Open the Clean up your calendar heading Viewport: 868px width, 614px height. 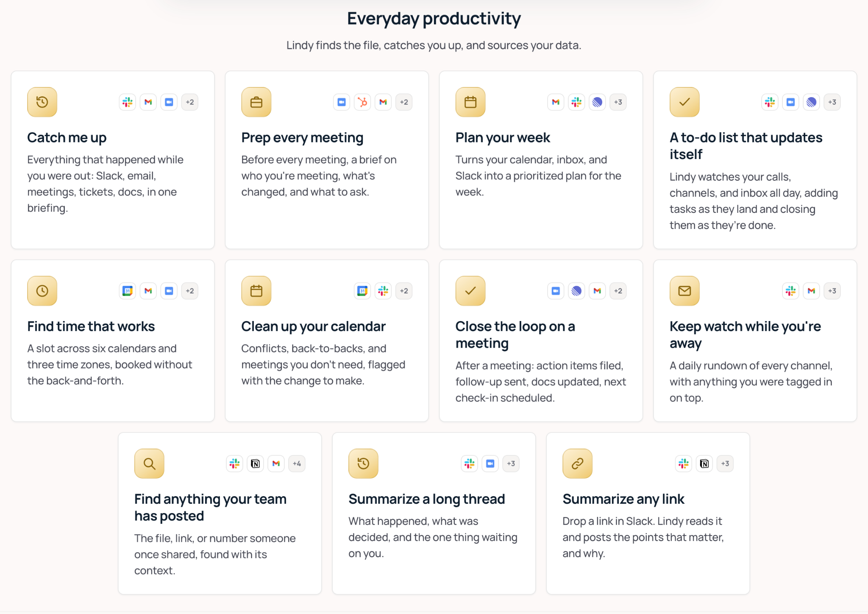(x=313, y=327)
